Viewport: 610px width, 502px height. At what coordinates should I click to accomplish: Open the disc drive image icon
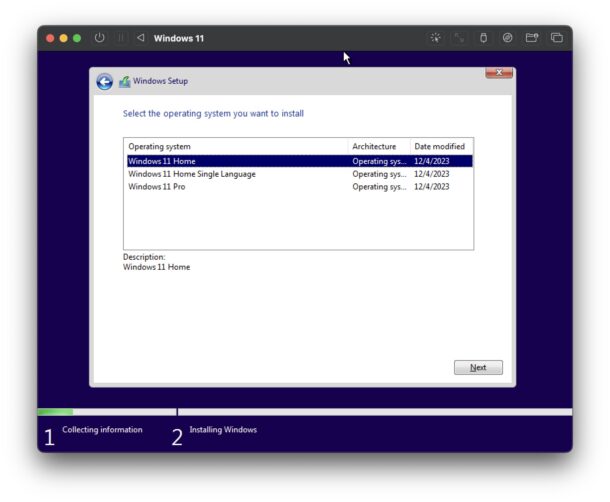[508, 38]
